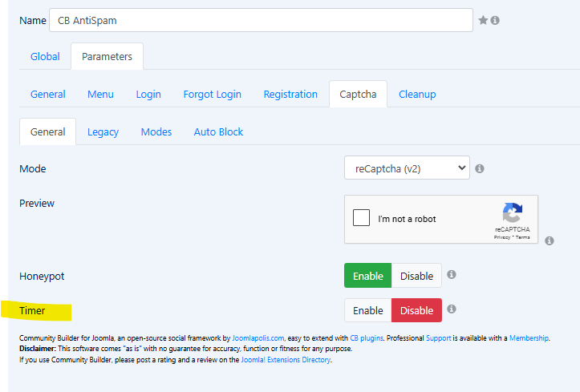Open the Menu tab

(x=100, y=95)
